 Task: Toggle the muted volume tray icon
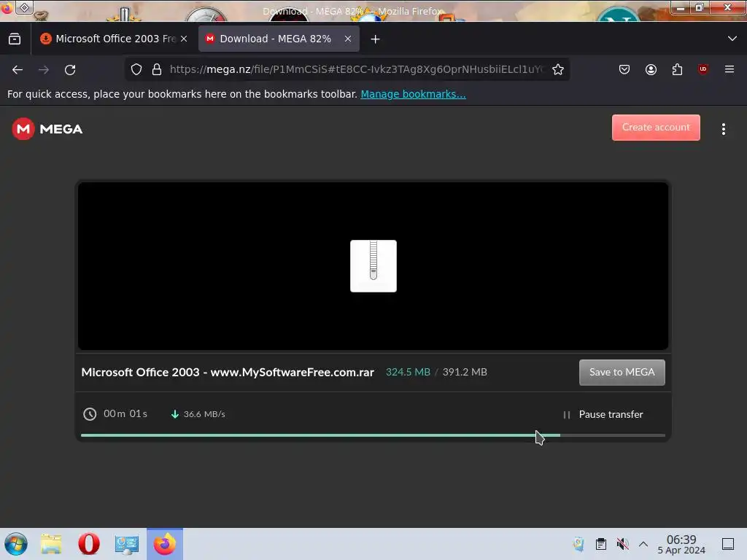[622, 544]
